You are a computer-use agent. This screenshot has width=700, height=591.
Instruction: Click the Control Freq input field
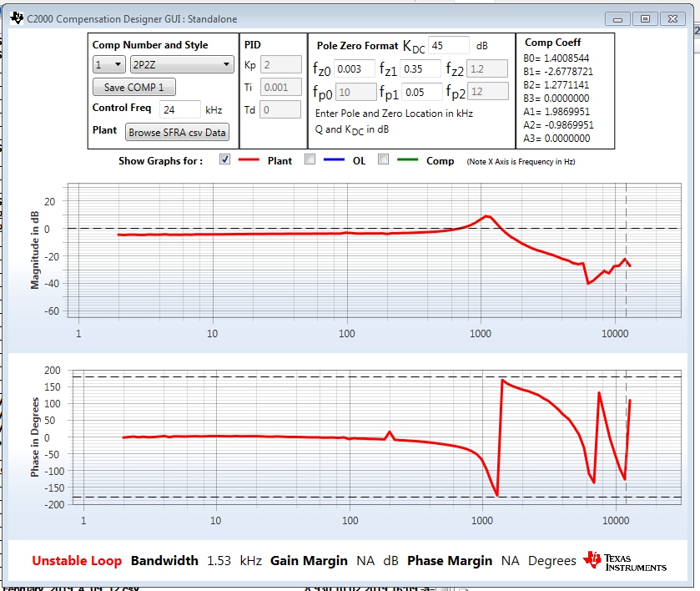179,109
